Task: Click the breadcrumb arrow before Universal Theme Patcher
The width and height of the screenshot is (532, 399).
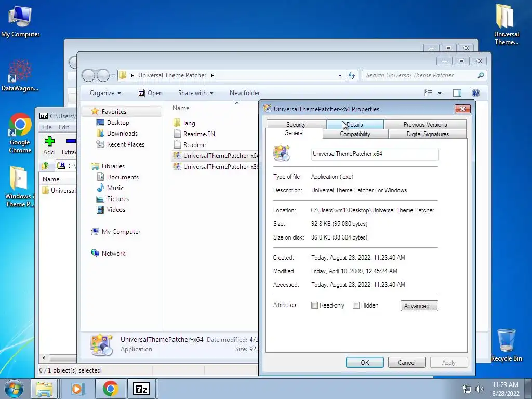Action: click(x=132, y=75)
